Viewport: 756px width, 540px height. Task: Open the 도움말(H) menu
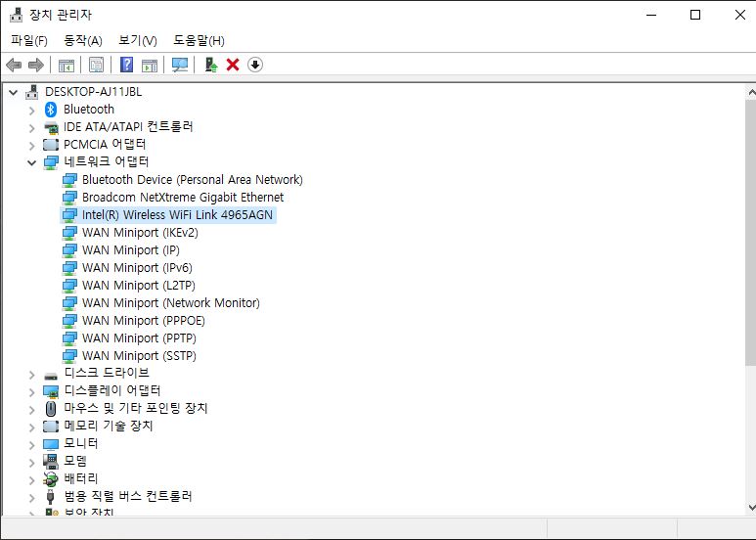point(200,40)
